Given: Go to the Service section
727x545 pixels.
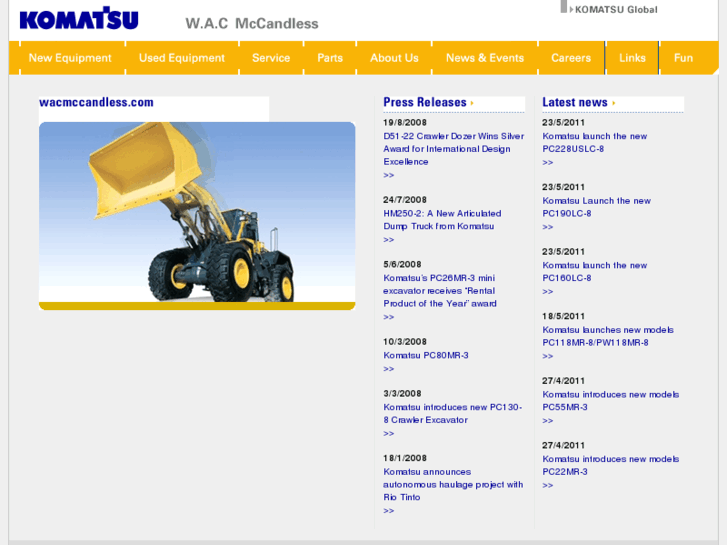Looking at the screenshot, I should click(271, 58).
